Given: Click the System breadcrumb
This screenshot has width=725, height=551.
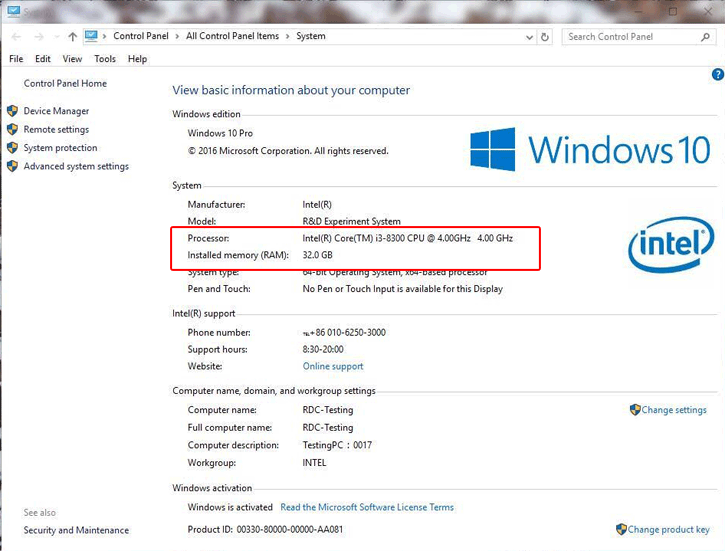Looking at the screenshot, I should 311,36.
